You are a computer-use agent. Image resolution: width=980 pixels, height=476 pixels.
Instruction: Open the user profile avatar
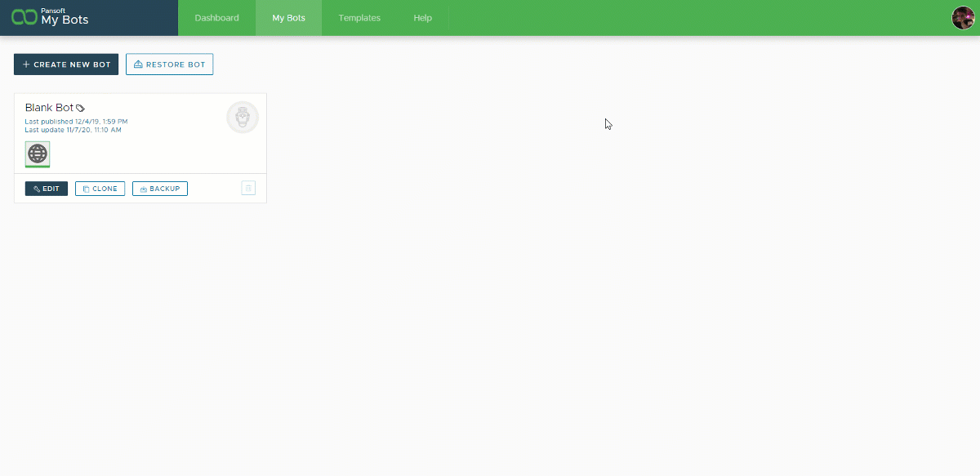(964, 17)
